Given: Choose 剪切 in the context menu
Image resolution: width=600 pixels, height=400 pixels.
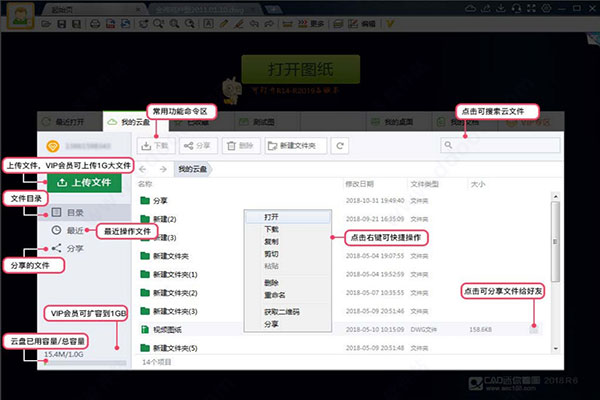Looking at the screenshot, I should [x=288, y=254].
